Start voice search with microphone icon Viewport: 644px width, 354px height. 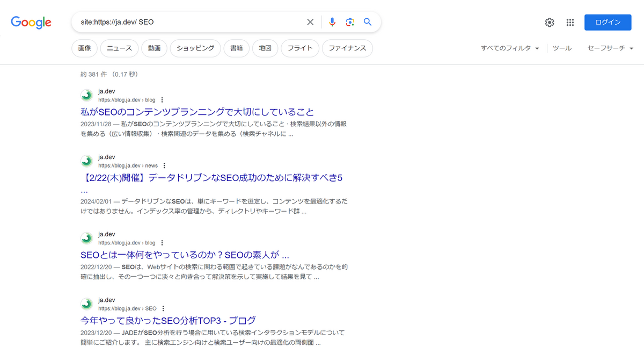tap(332, 22)
